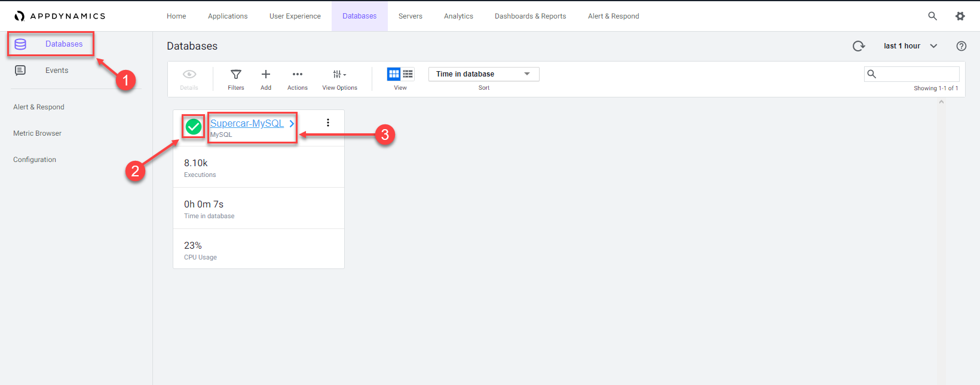Click the database search field
Image resolution: width=980 pixels, height=385 pixels.
(x=912, y=74)
